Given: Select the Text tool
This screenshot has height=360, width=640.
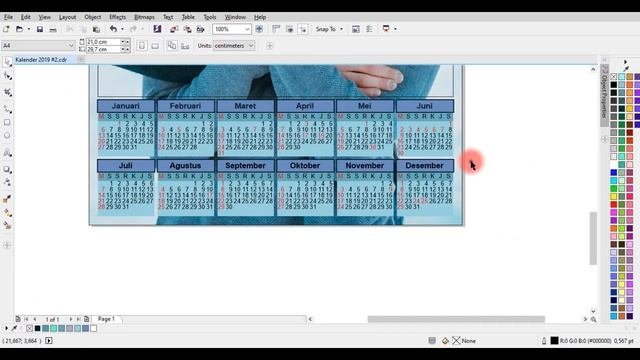Looking at the screenshot, I should pyautogui.click(x=7, y=153).
